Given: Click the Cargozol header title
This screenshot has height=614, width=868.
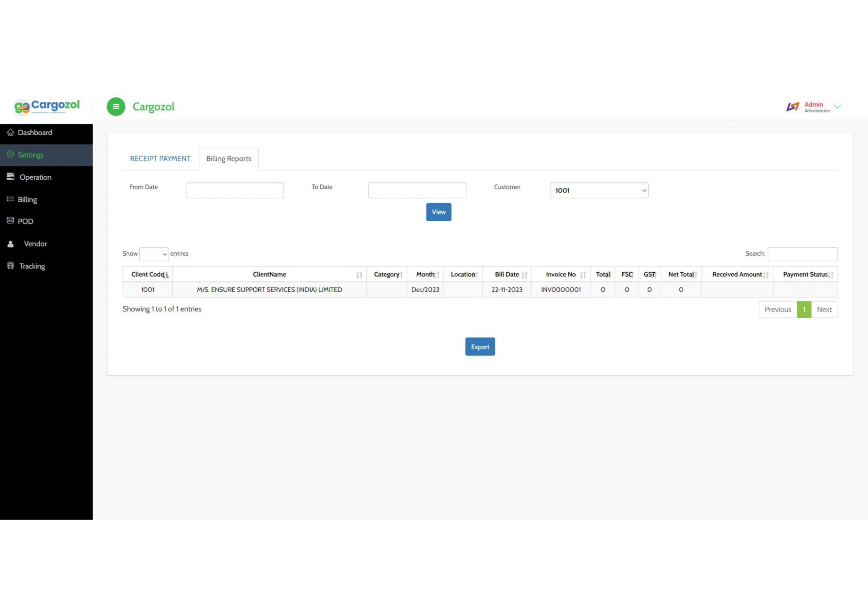Looking at the screenshot, I should tap(154, 107).
